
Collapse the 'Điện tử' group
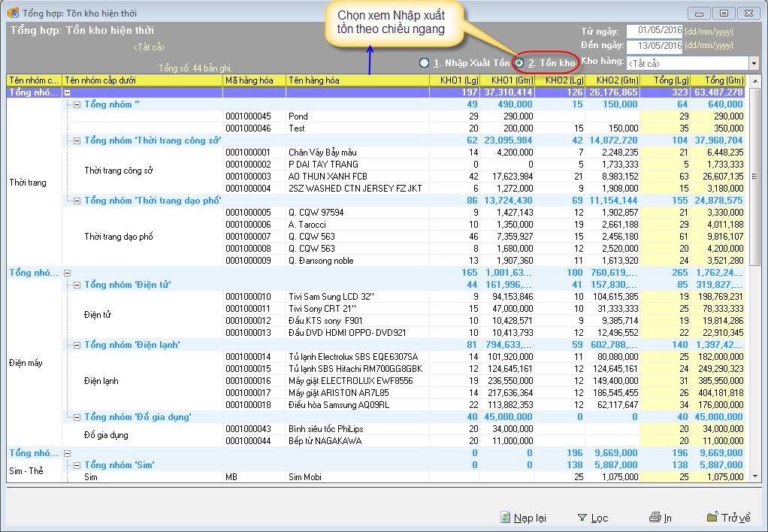click(76, 285)
